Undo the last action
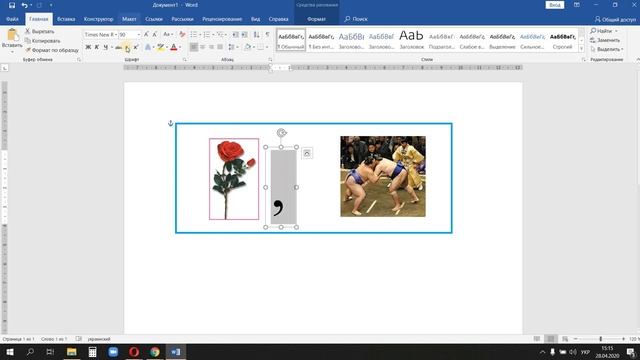The image size is (640, 360). coord(24,5)
